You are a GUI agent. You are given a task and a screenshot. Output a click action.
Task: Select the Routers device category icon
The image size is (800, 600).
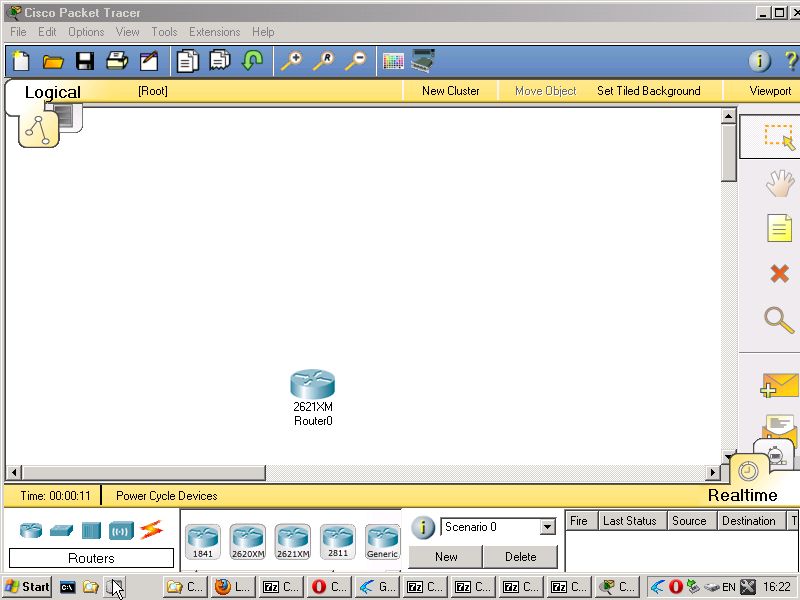tap(31, 530)
